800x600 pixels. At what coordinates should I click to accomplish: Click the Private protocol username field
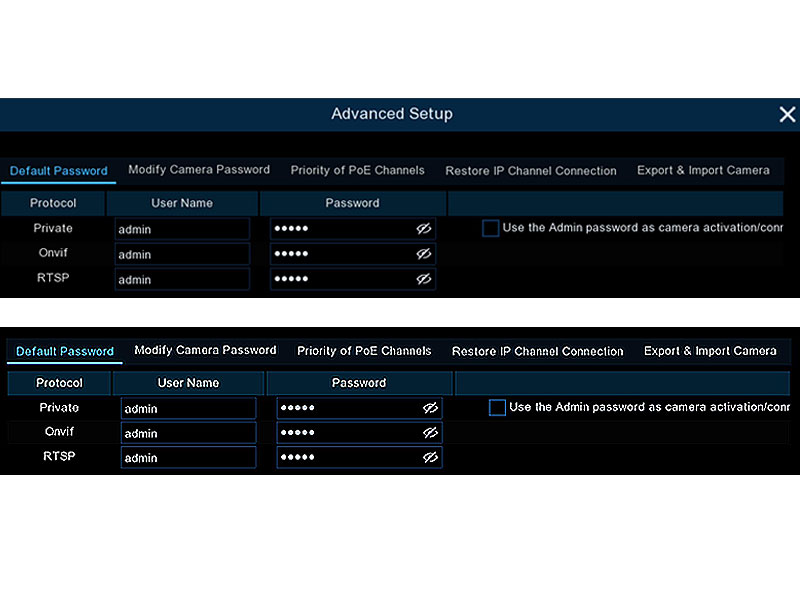pos(182,229)
